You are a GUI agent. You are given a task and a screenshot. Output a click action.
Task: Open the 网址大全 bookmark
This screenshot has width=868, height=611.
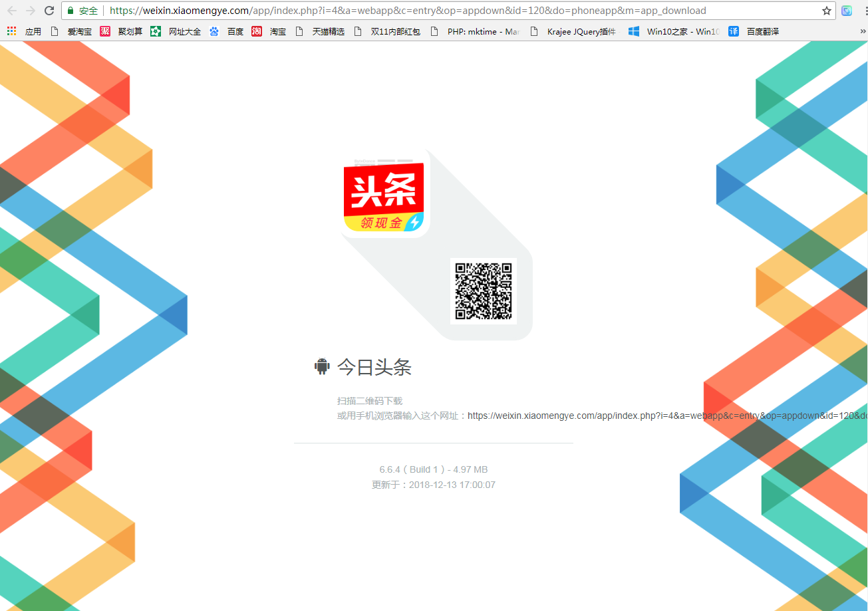[176, 31]
